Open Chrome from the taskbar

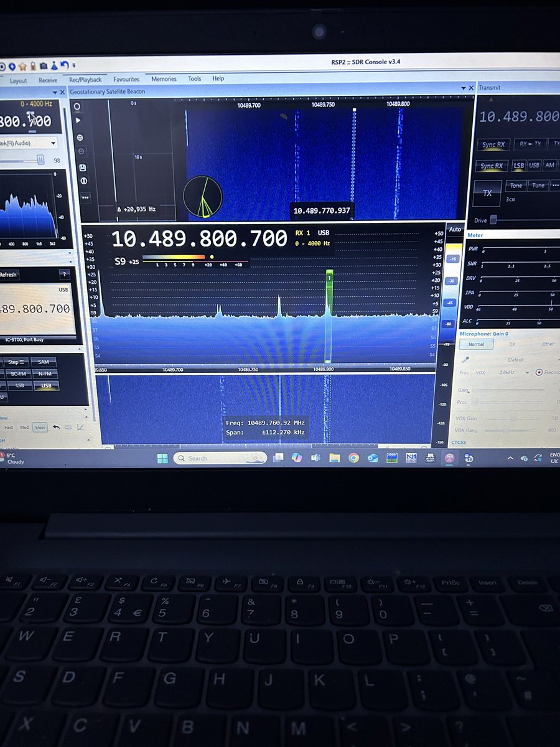[353, 458]
